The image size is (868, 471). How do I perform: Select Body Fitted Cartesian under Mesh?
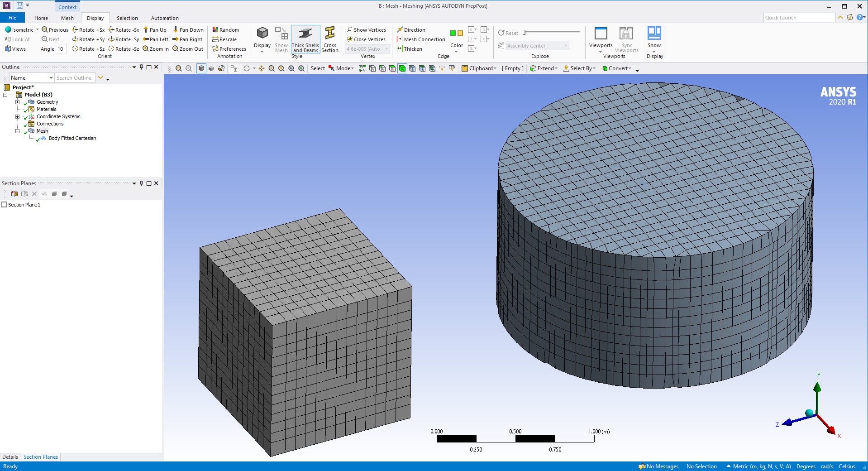(72, 138)
